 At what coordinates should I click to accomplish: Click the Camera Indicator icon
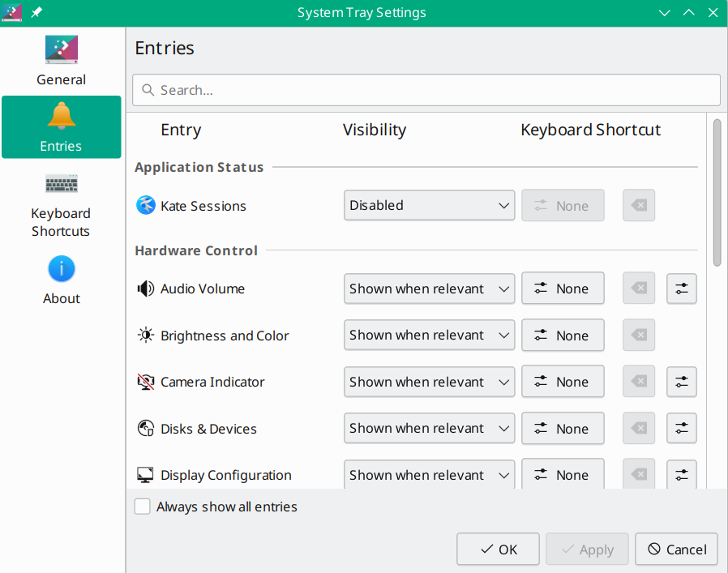click(144, 382)
